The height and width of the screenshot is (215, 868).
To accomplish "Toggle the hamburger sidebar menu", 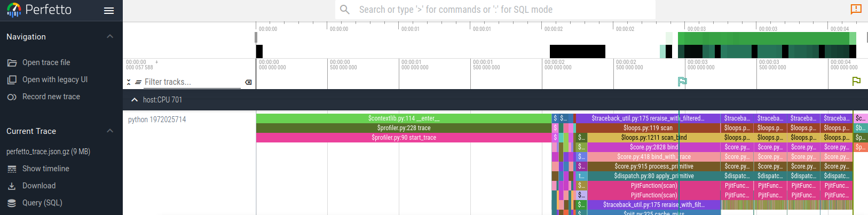I will tap(109, 11).
